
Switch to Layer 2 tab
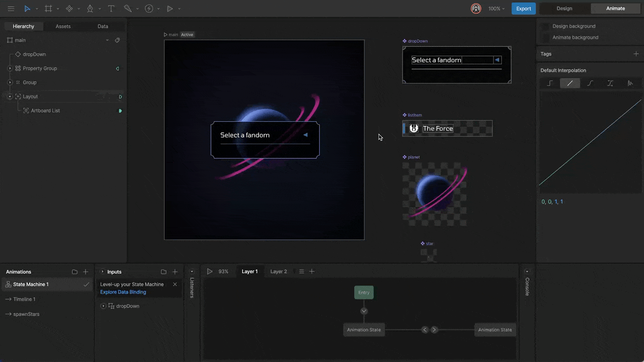[278, 271]
